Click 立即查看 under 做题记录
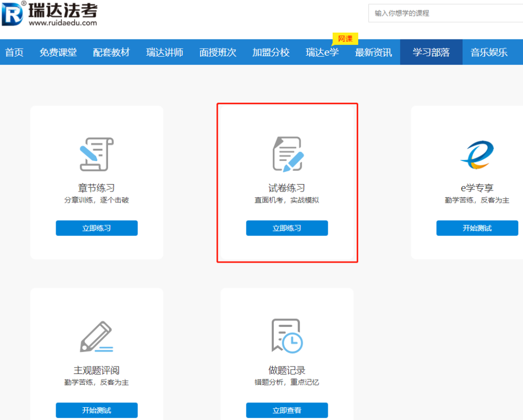Screen dimensions: 523x420 [x=287, y=410]
